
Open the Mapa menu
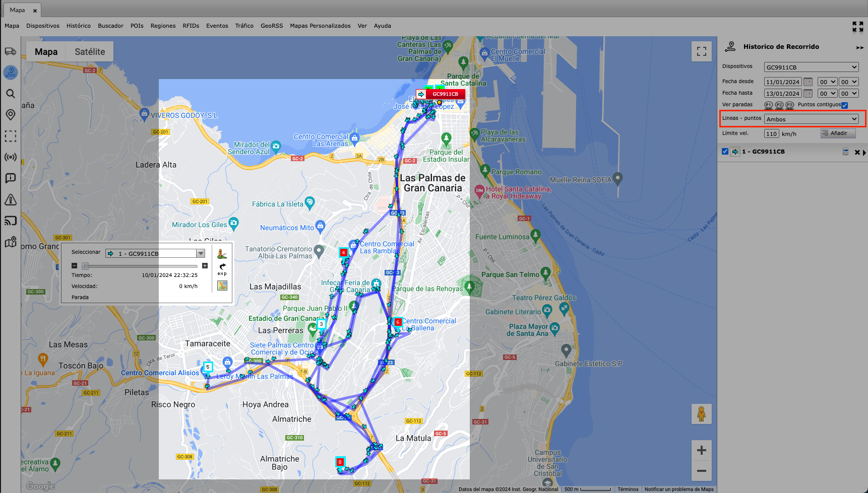[12, 26]
